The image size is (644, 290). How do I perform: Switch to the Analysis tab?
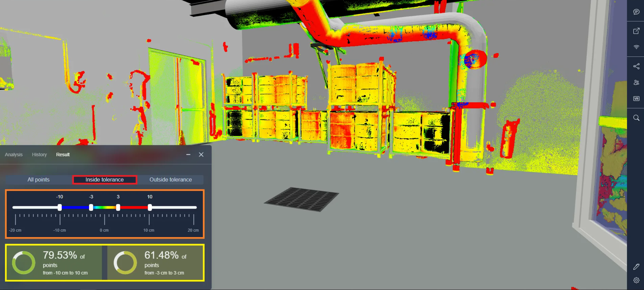(x=14, y=155)
